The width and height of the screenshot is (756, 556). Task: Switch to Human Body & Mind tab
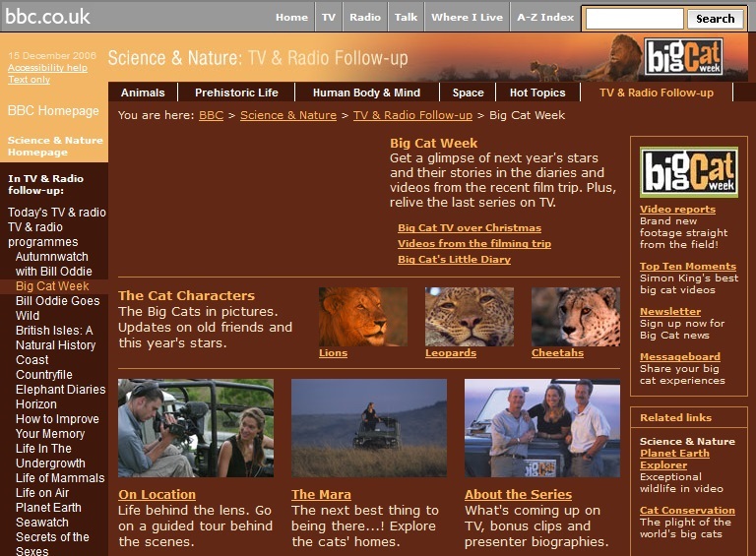tap(366, 93)
